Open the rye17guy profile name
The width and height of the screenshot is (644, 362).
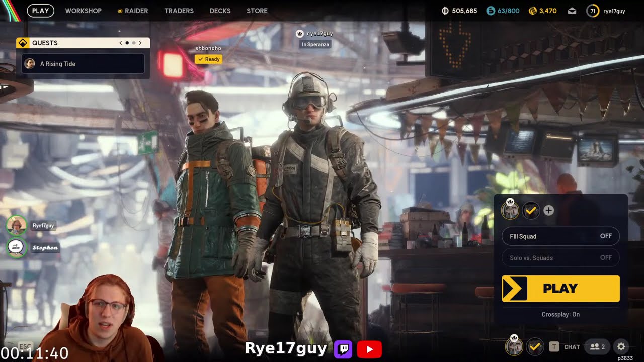pyautogui.click(x=614, y=11)
